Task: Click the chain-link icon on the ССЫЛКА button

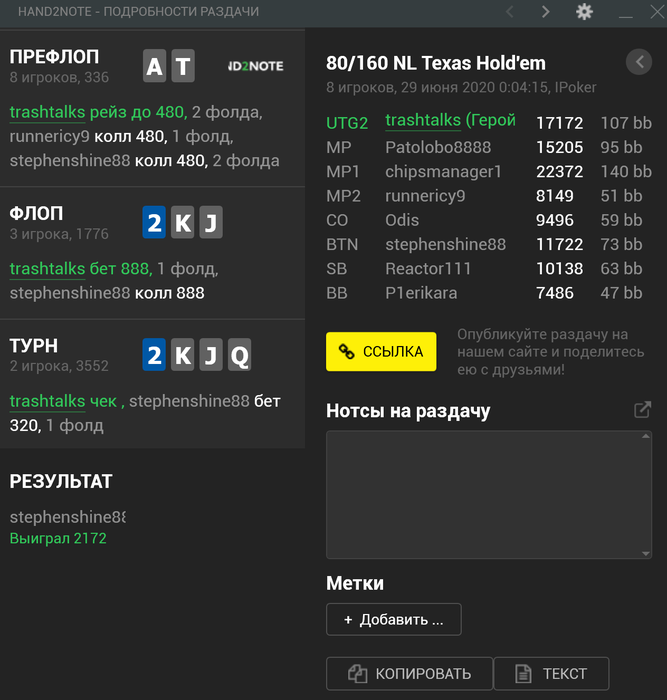Action: pos(346,352)
